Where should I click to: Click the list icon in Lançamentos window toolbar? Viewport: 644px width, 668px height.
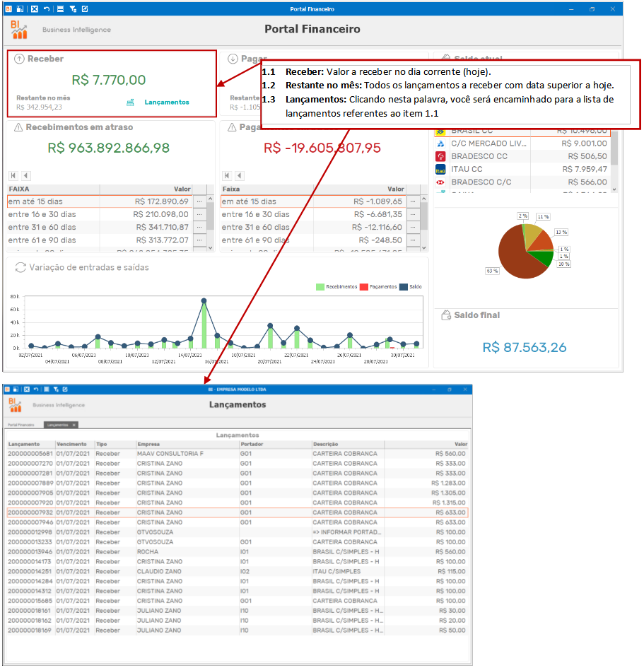point(47,389)
